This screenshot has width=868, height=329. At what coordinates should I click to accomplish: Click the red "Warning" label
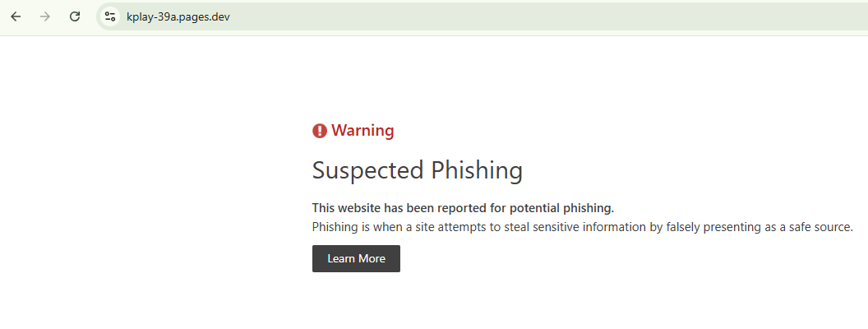pos(362,130)
